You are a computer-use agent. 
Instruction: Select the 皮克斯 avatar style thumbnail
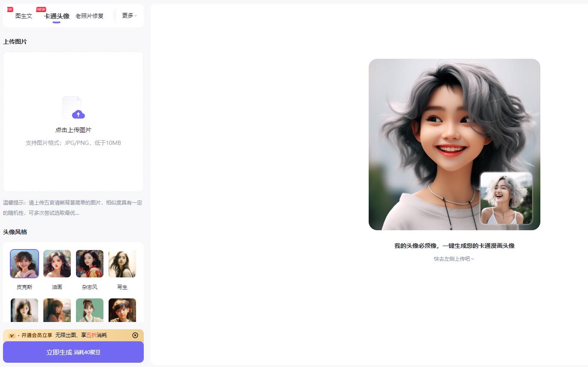[24, 264]
